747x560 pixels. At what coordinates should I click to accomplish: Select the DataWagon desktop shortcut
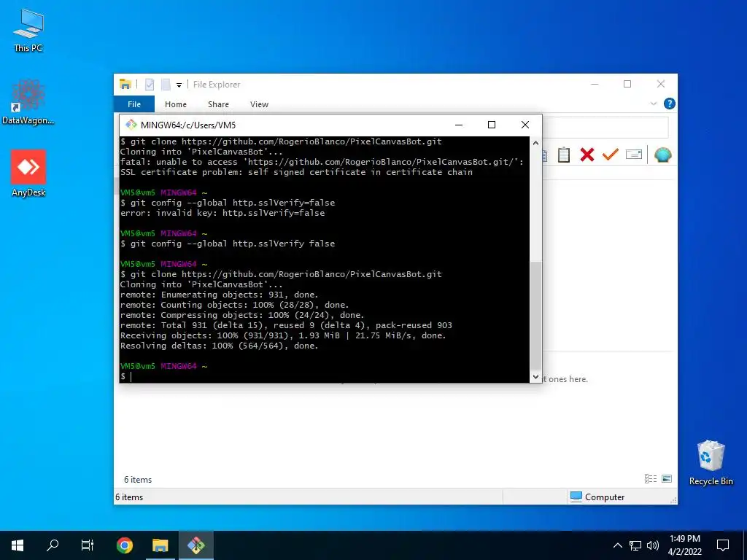[x=28, y=102]
